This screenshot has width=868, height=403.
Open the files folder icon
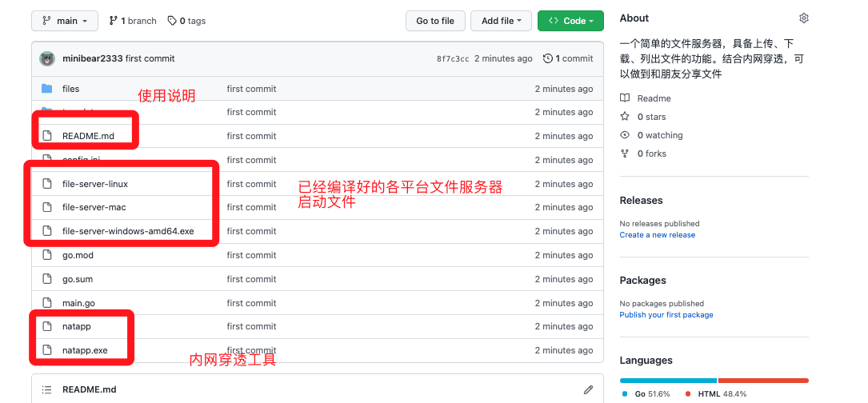pos(46,89)
